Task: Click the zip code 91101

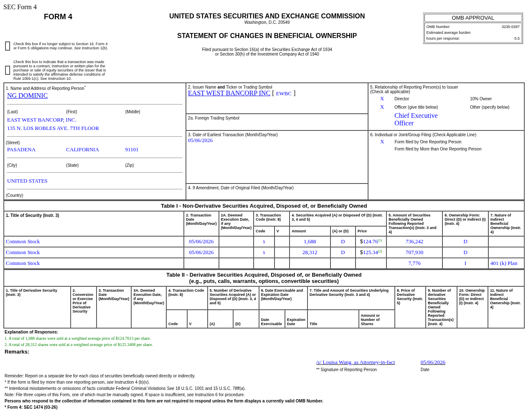Action: (x=132, y=150)
